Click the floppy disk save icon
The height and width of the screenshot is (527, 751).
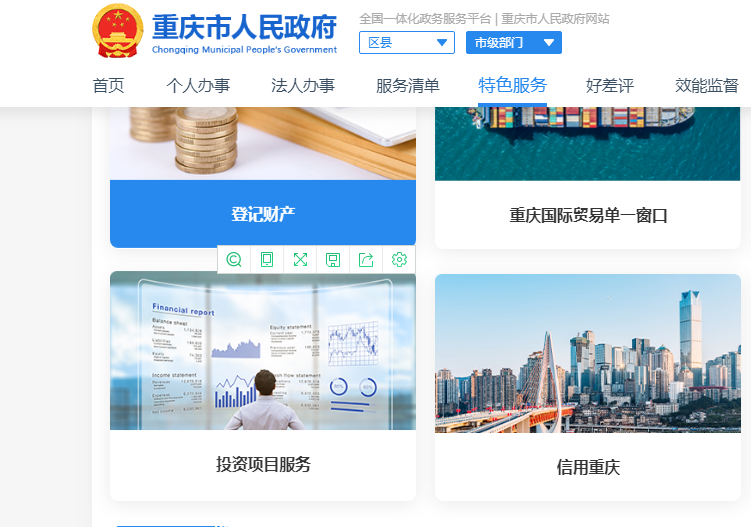pyautogui.click(x=333, y=260)
